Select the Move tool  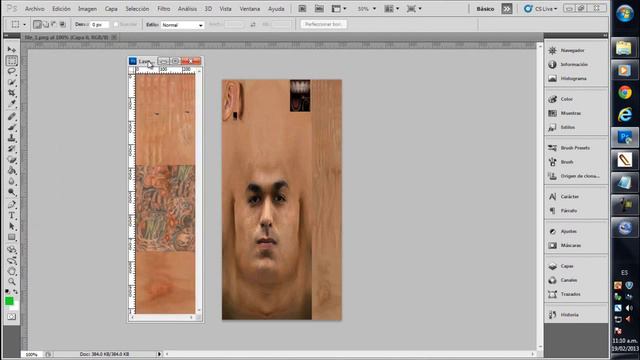pyautogui.click(x=11, y=50)
